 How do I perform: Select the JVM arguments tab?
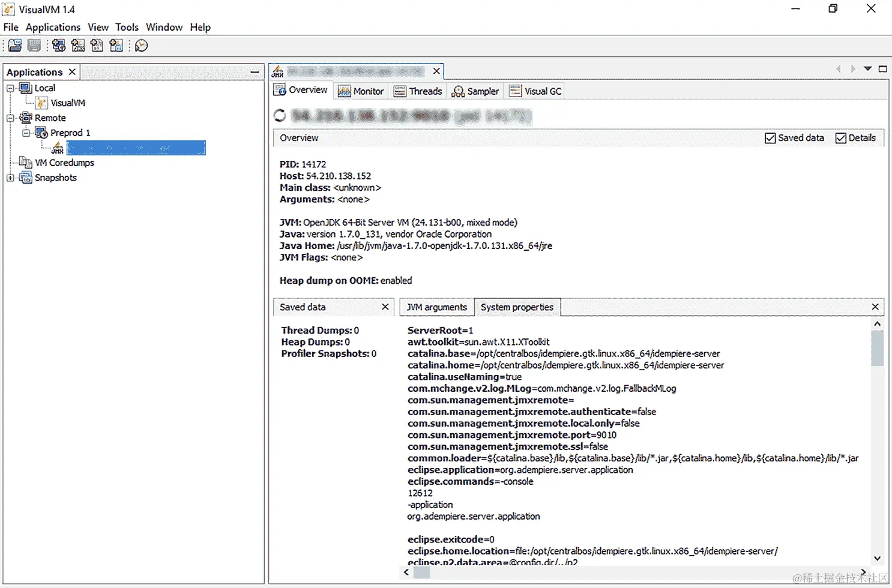point(436,307)
